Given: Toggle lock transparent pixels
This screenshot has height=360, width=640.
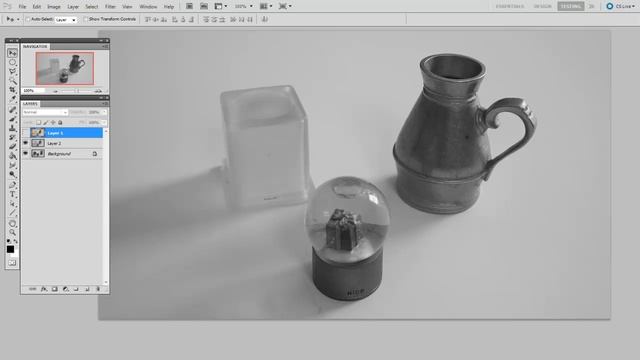Looking at the screenshot, I should pyautogui.click(x=38, y=122).
